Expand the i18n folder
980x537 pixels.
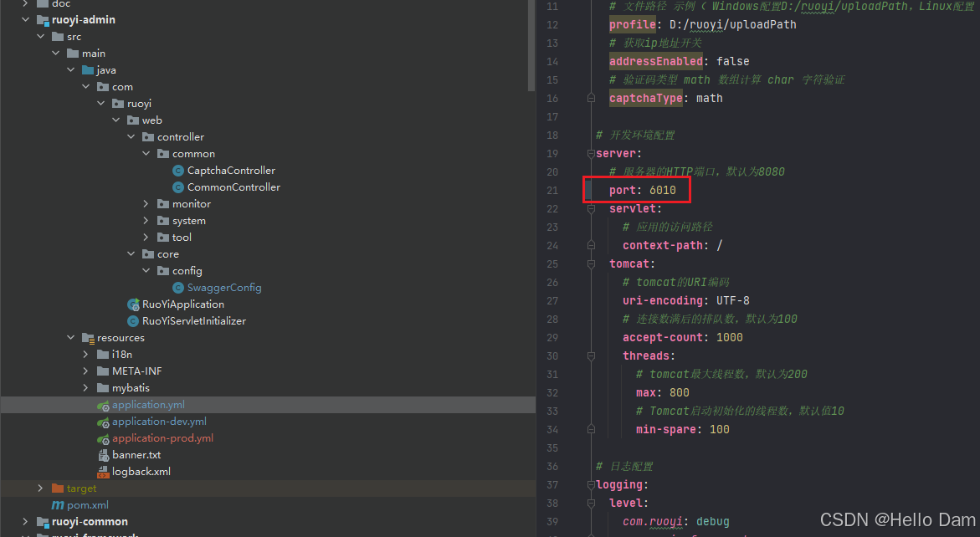coord(85,354)
